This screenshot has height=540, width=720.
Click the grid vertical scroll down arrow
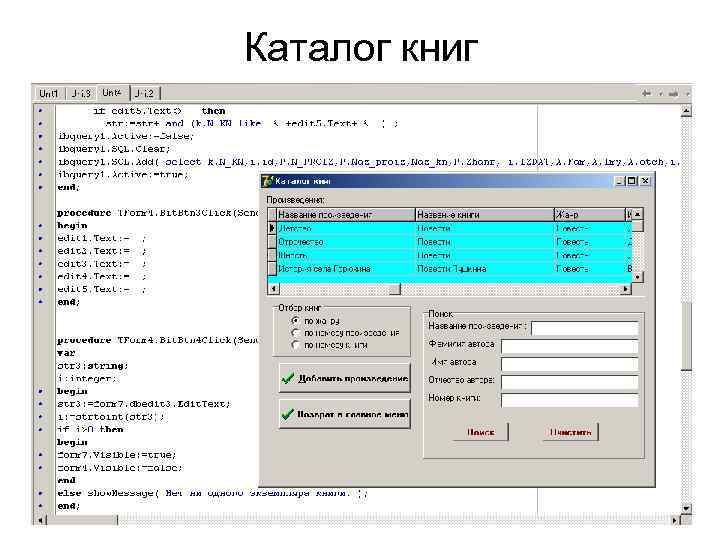coord(637,277)
